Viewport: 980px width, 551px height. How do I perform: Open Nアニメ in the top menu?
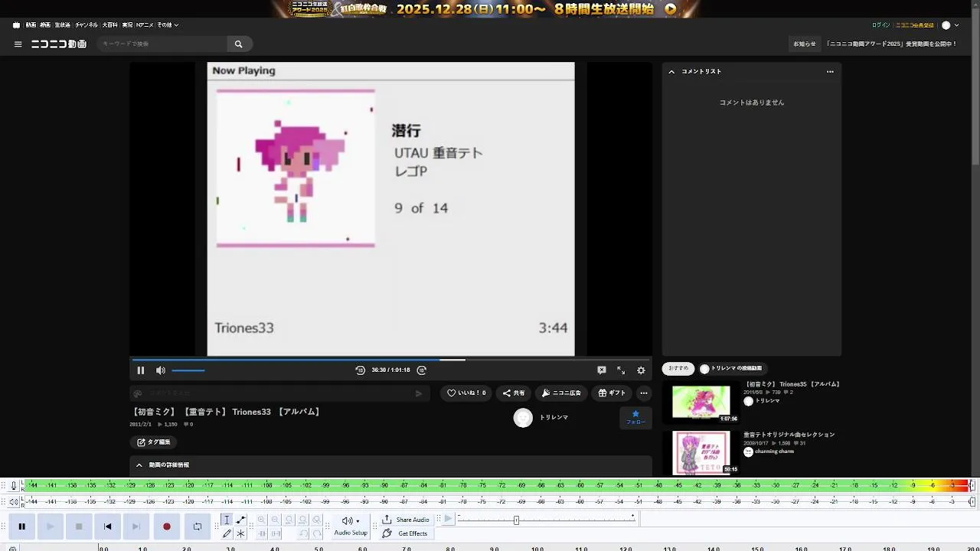[x=145, y=25]
